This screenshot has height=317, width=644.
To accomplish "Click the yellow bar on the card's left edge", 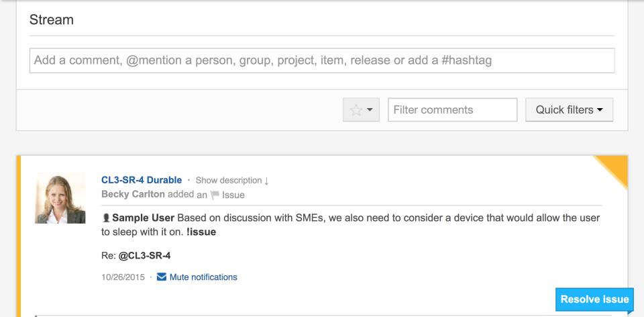I will coord(19,235).
